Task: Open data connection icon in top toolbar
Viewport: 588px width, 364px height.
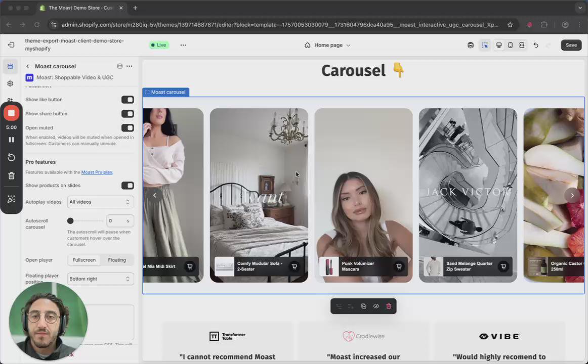Action: (470, 45)
